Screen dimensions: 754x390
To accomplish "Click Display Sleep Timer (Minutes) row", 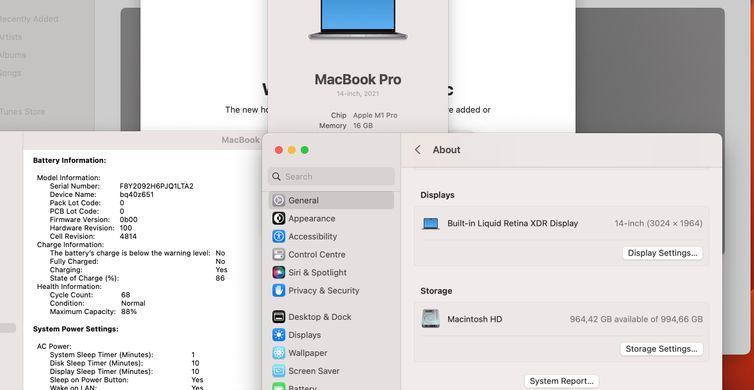I will 125,372.
